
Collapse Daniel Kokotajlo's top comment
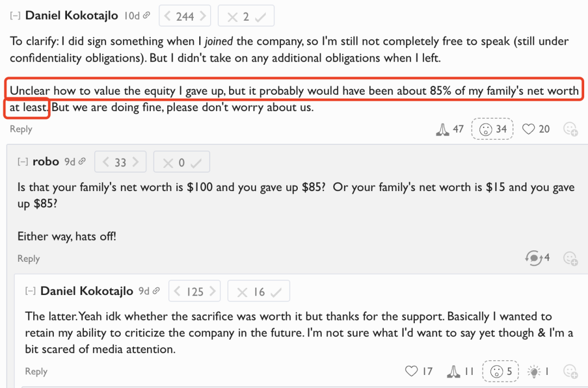(x=15, y=16)
